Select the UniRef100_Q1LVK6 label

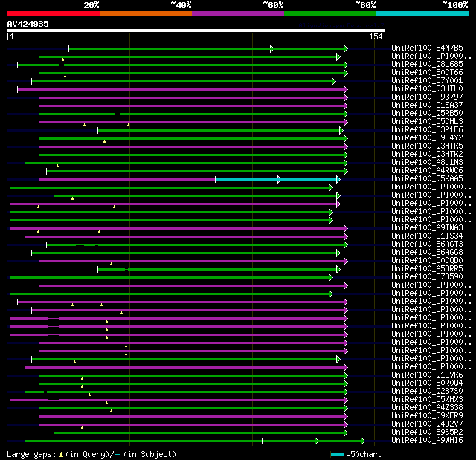coord(427,375)
